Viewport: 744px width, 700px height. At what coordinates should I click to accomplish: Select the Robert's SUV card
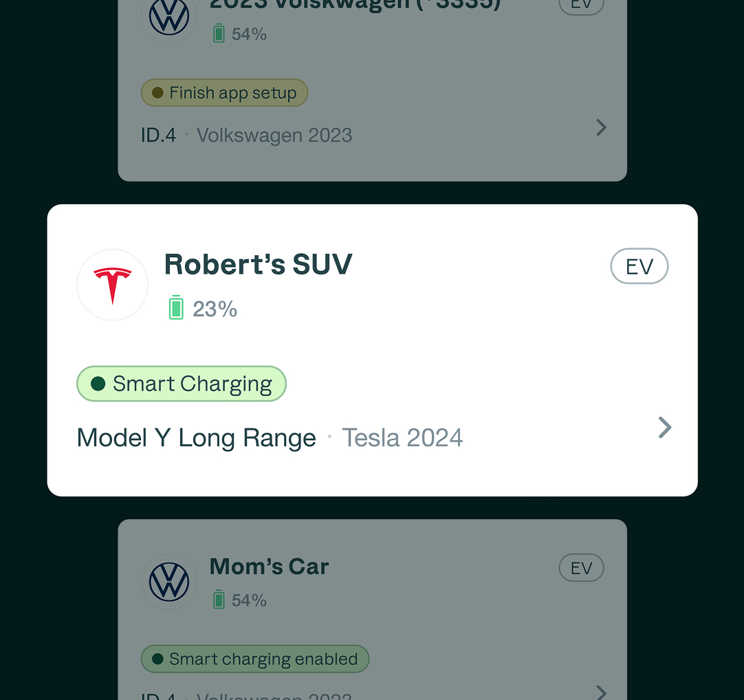coord(372,349)
